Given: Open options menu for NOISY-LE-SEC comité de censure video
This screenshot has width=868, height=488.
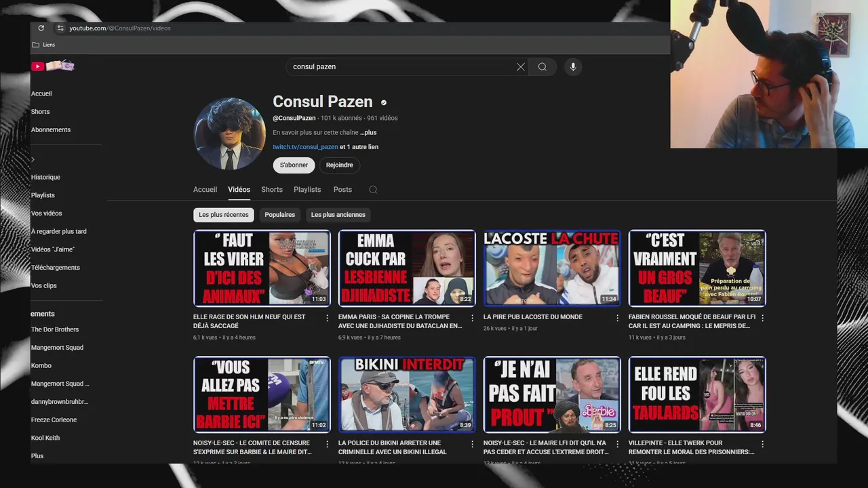Looking at the screenshot, I should click(x=327, y=444).
